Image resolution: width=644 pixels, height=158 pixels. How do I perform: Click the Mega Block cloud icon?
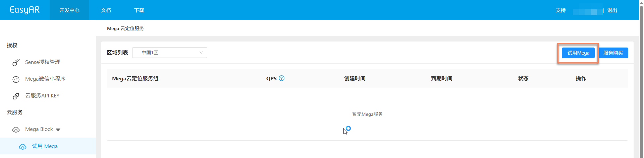point(16,130)
